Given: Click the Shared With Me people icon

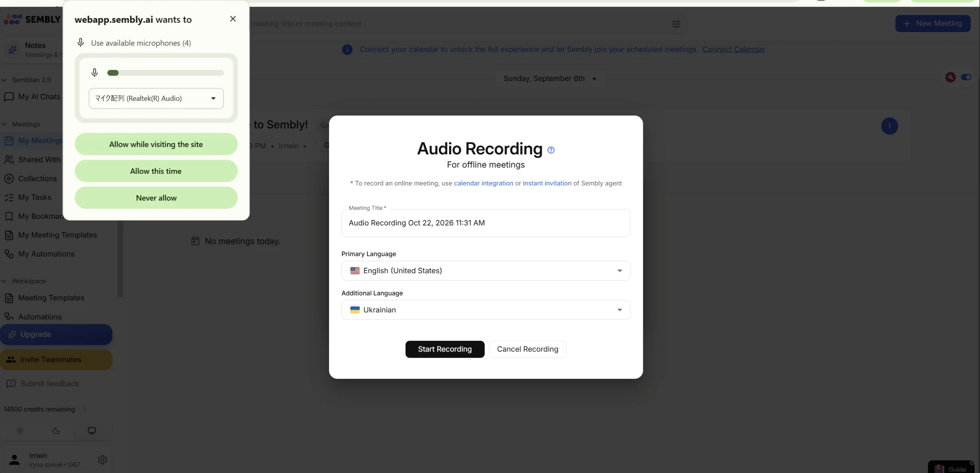Looking at the screenshot, I should (9, 160).
